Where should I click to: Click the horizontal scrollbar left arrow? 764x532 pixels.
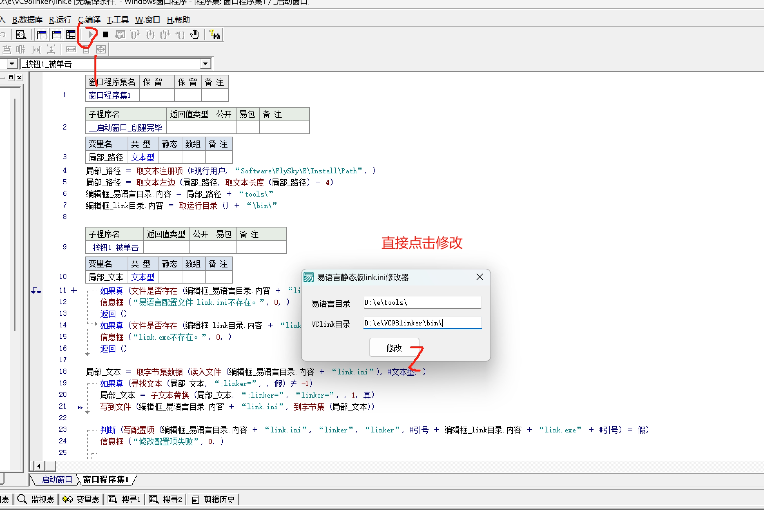click(39, 466)
